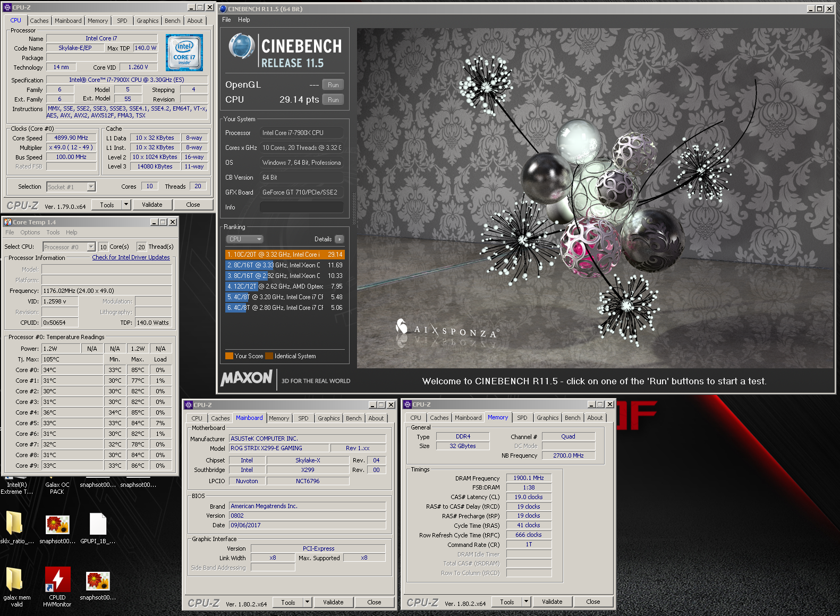Select the 12C/12T AMD Opteron ranking row
The image size is (840, 616).
[x=285, y=286]
